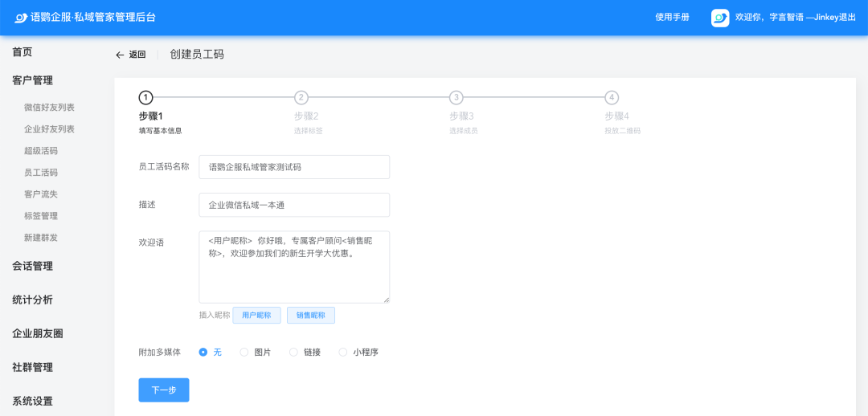Click step 1 circle indicator
The image size is (868, 416).
click(x=145, y=98)
